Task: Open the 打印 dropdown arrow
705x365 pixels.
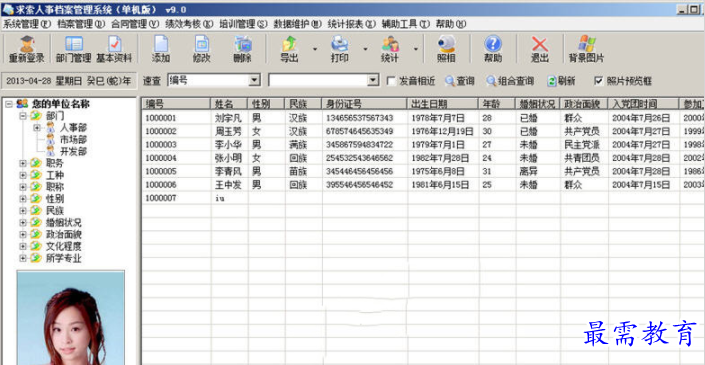Action: coord(365,49)
